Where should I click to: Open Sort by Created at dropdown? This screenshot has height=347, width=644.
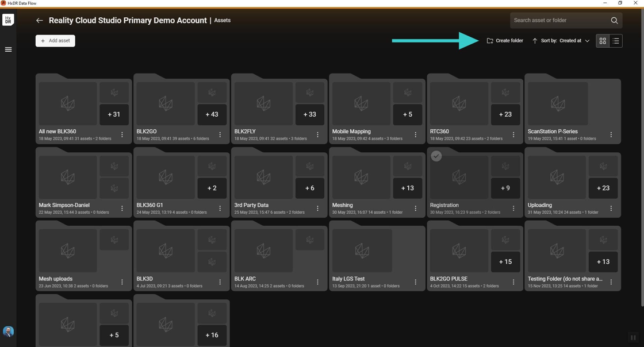click(565, 41)
